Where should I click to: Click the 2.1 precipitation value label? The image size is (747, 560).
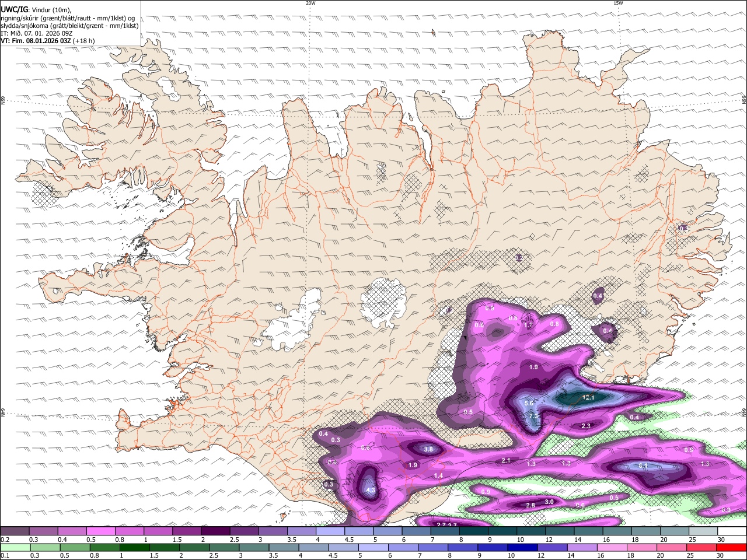506,460
